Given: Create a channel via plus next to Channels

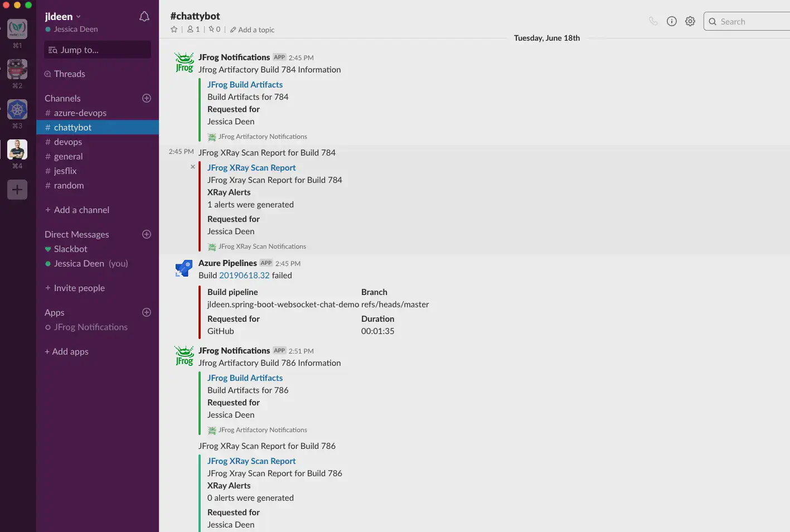Looking at the screenshot, I should click(x=146, y=98).
